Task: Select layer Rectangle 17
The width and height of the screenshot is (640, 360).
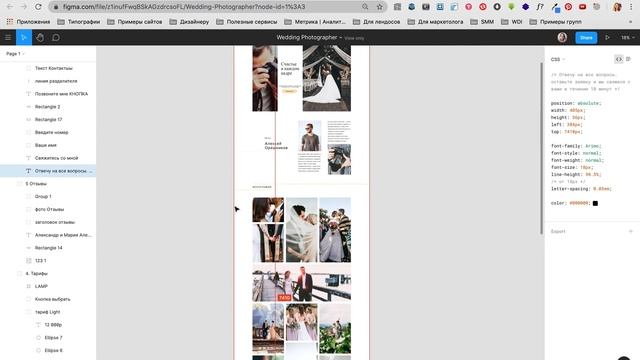Action: 48,120
